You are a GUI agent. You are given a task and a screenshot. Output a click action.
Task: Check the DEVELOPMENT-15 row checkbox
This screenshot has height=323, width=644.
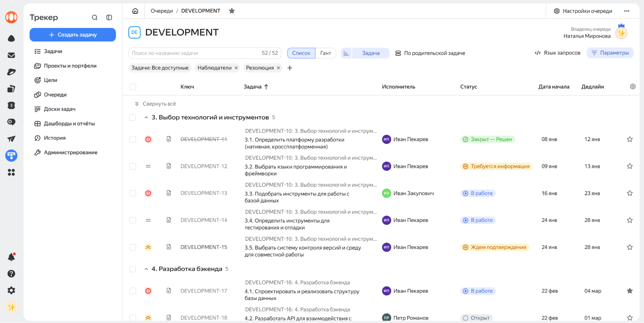click(x=133, y=247)
